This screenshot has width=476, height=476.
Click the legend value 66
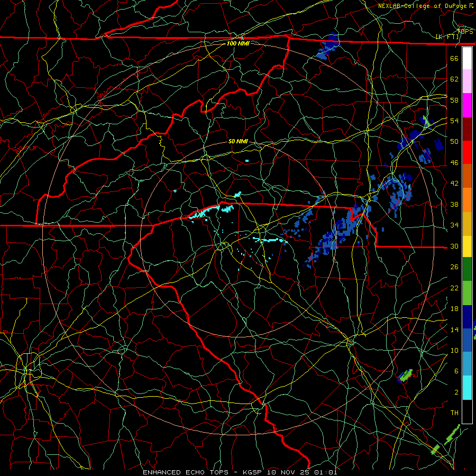454,58
